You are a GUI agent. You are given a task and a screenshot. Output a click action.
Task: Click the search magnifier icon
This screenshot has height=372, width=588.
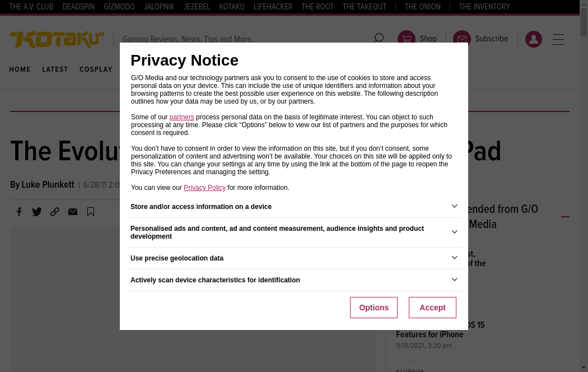coord(379,39)
